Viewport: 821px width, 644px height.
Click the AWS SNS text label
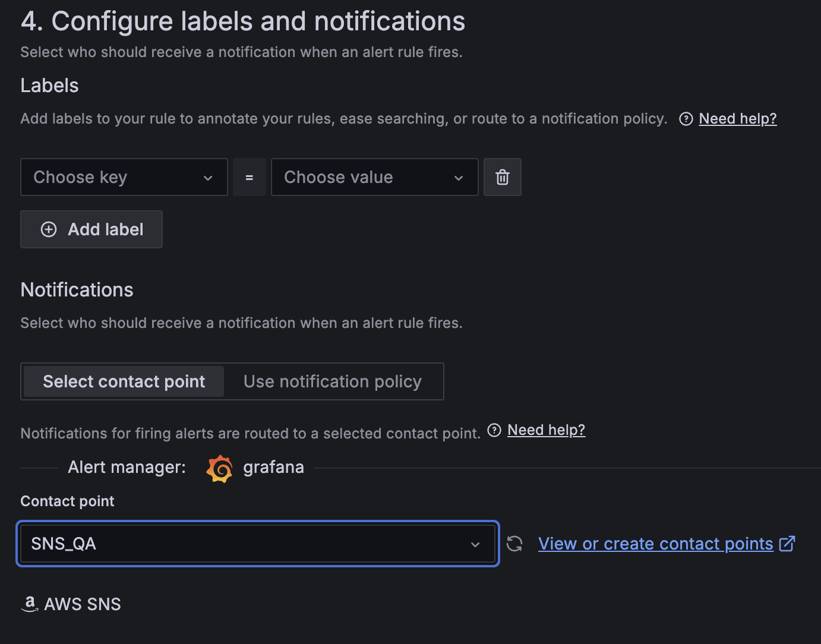click(x=82, y=604)
